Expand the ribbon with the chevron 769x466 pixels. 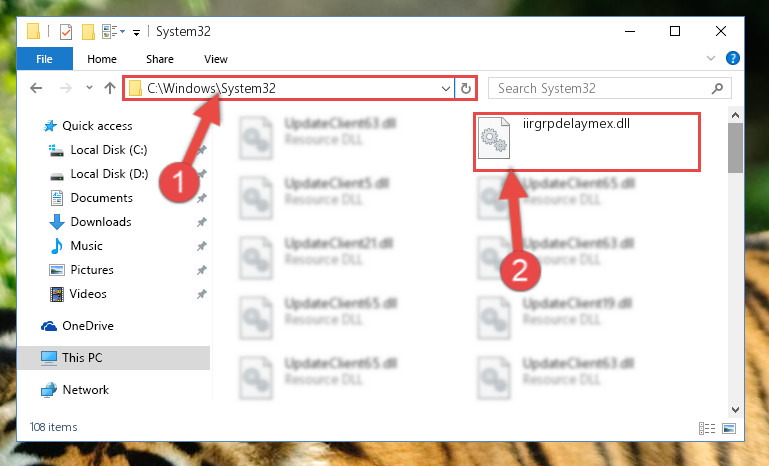click(x=711, y=58)
